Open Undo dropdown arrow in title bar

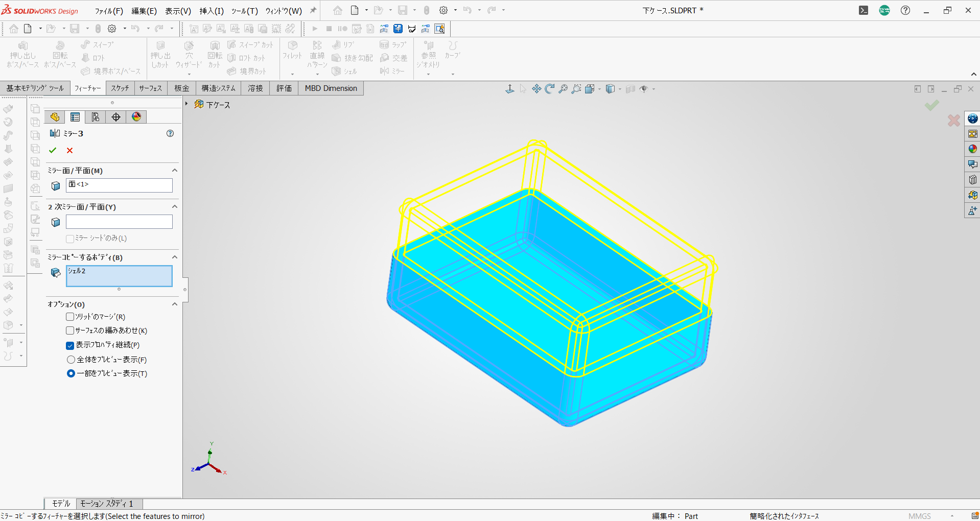point(479,10)
